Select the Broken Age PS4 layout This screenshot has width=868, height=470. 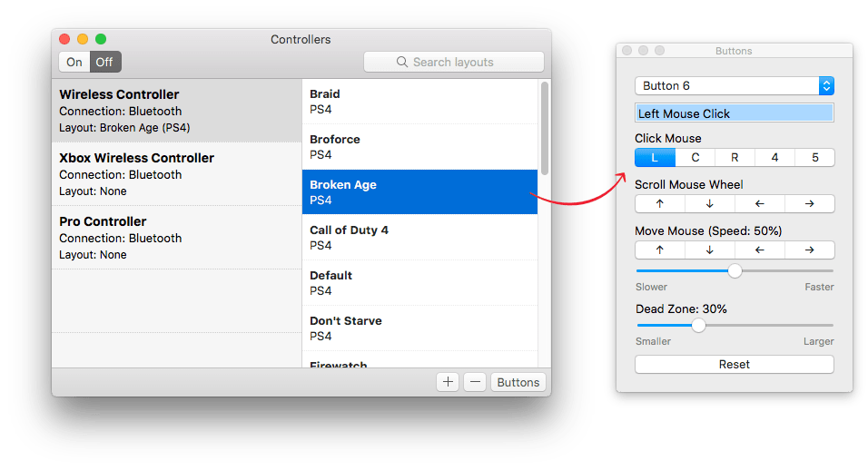pos(419,191)
